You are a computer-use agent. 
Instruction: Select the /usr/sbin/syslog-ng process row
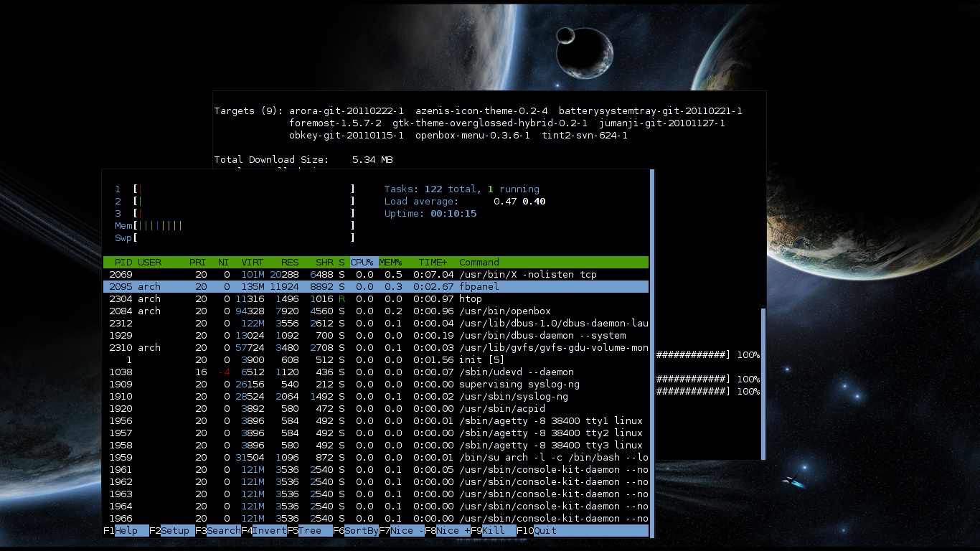point(376,397)
